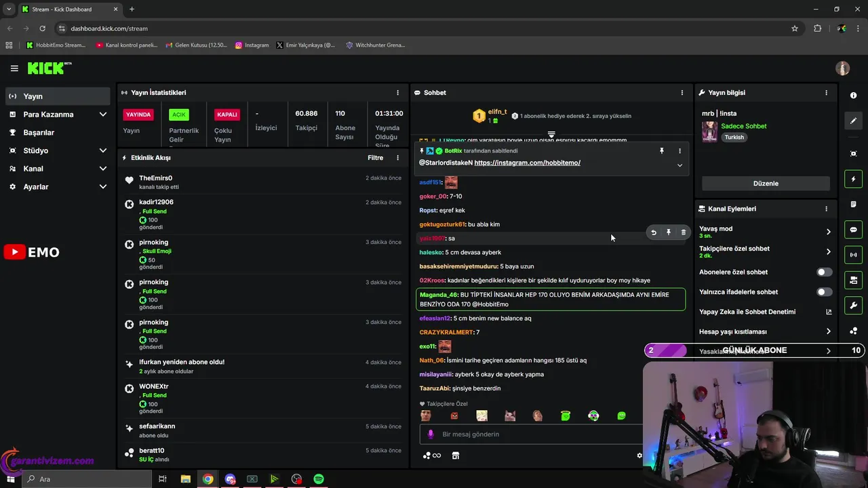Click the YAYINDA status badge
868x488 pixels.
click(x=138, y=115)
